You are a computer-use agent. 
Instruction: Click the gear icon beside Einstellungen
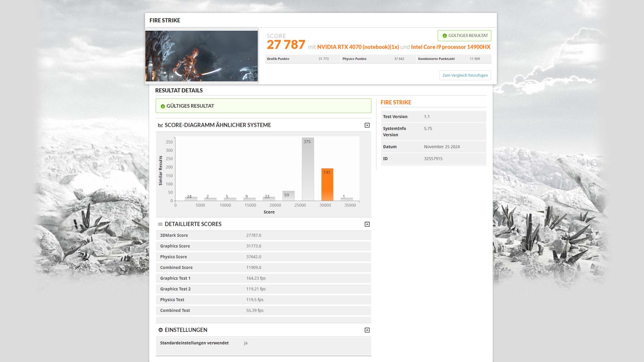click(x=160, y=330)
